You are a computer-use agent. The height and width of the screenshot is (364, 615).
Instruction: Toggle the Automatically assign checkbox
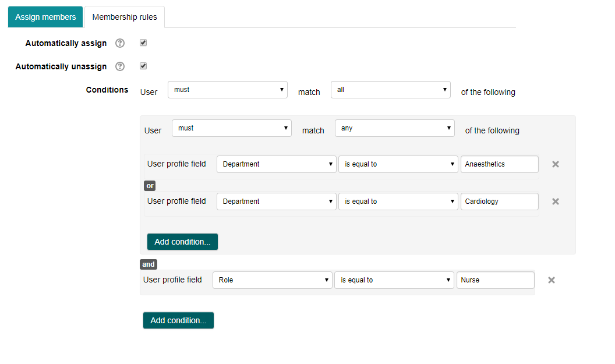[143, 43]
